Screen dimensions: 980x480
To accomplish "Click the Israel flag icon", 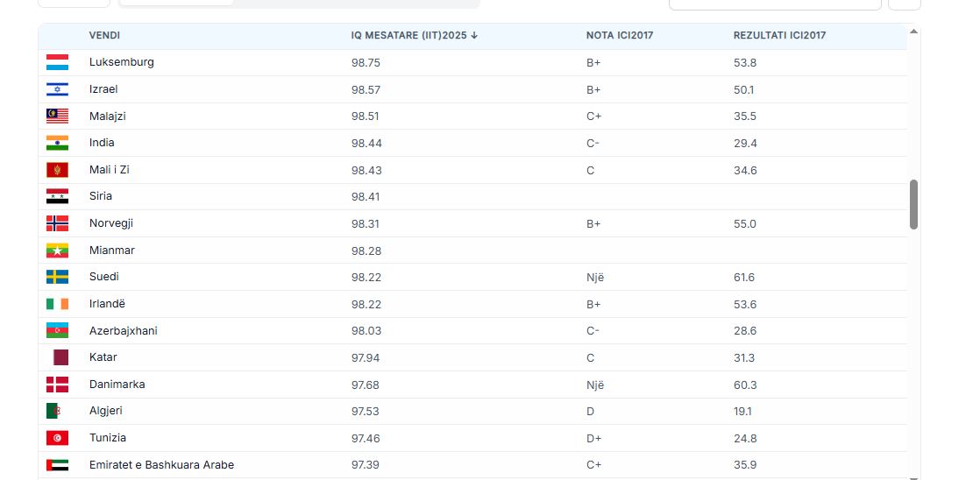I will click(57, 89).
